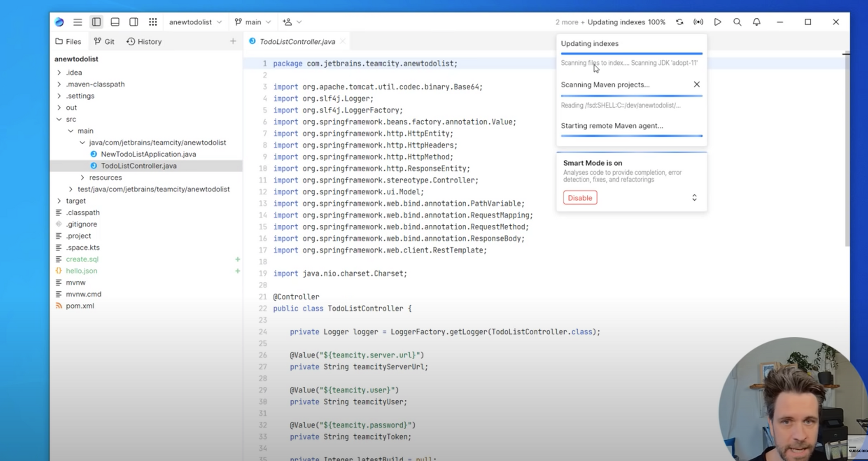Viewport: 868px width, 461px height.
Task: Open the add collaborator dropdown
Action: click(x=292, y=22)
